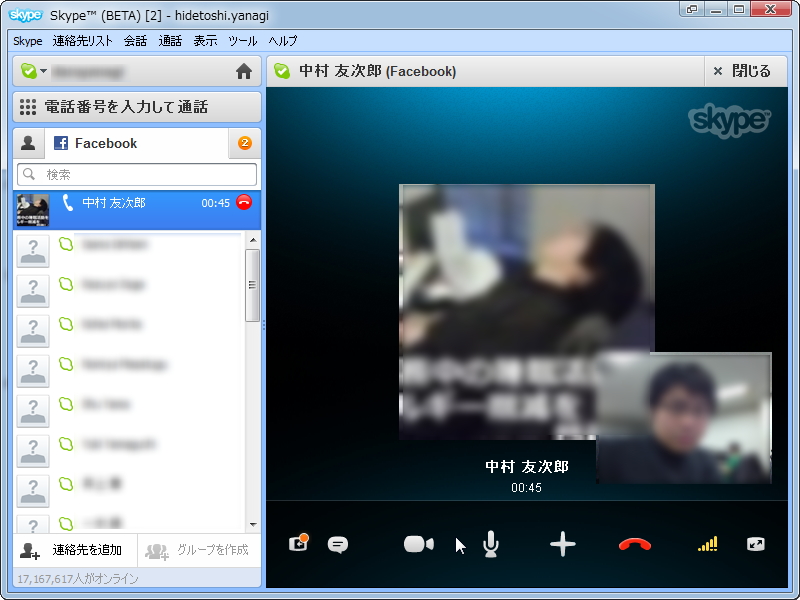Open the home screen icon
This screenshot has width=800, height=600.
pyautogui.click(x=244, y=71)
